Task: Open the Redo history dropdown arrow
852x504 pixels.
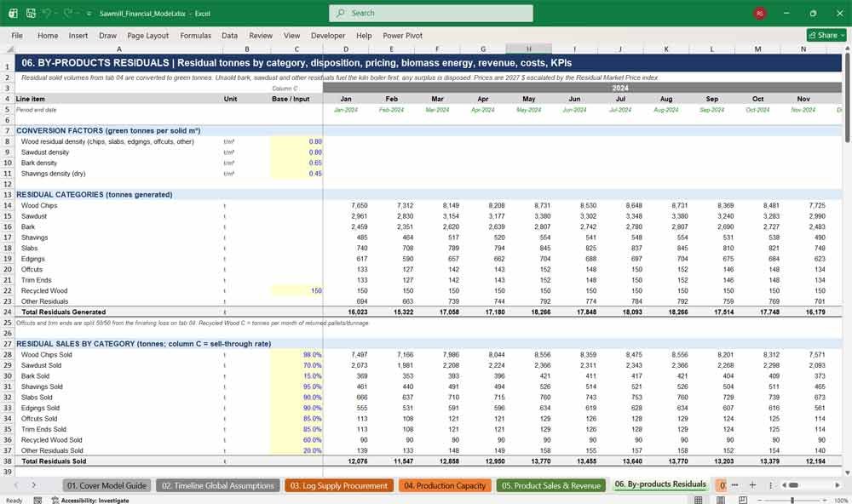Action: (78, 14)
